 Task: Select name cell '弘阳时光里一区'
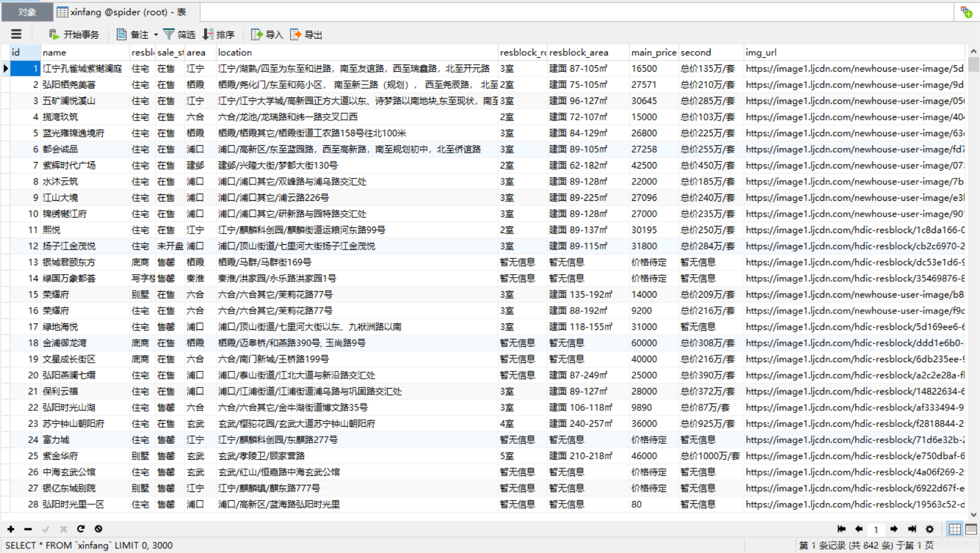pyautogui.click(x=85, y=504)
